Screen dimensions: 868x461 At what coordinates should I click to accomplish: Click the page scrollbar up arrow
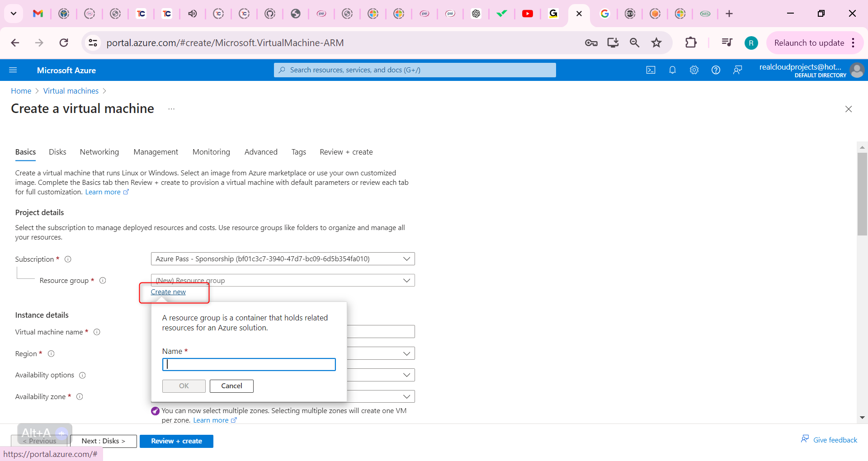(862, 147)
